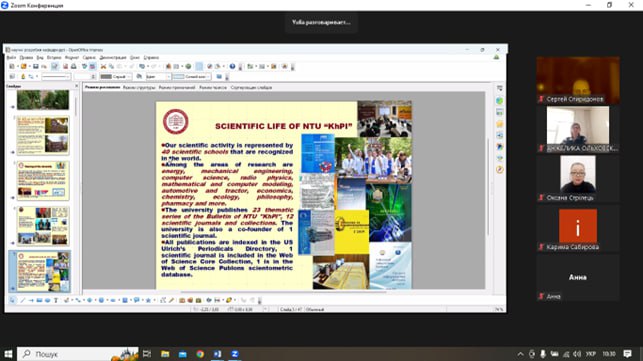This screenshot has height=361, width=643.
Task: Open the Файл menu in OpenOffice Impress
Action: tap(11, 57)
